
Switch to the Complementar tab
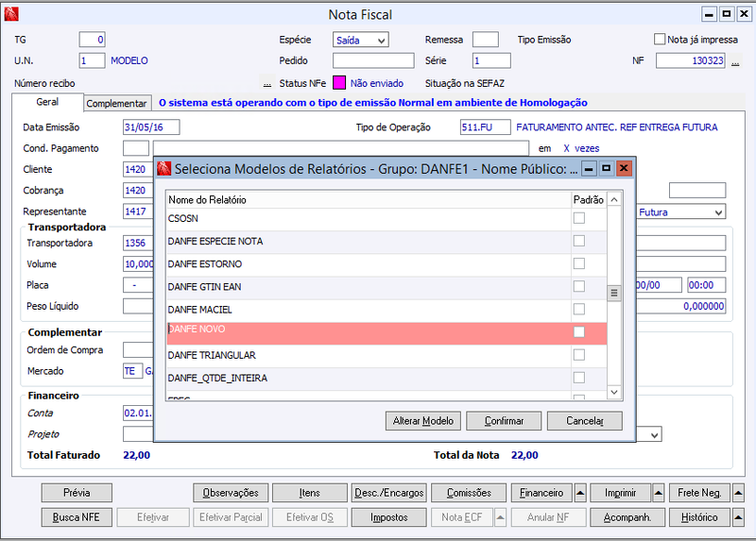tap(116, 103)
